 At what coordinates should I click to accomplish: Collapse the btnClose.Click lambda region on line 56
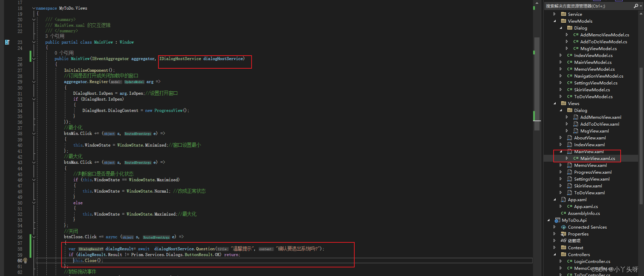pos(34,237)
